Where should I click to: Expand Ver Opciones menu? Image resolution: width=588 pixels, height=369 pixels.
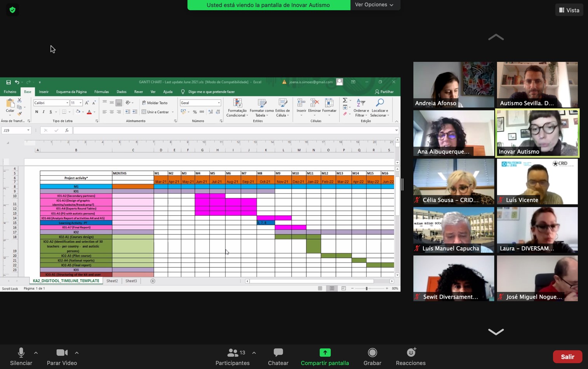click(374, 5)
